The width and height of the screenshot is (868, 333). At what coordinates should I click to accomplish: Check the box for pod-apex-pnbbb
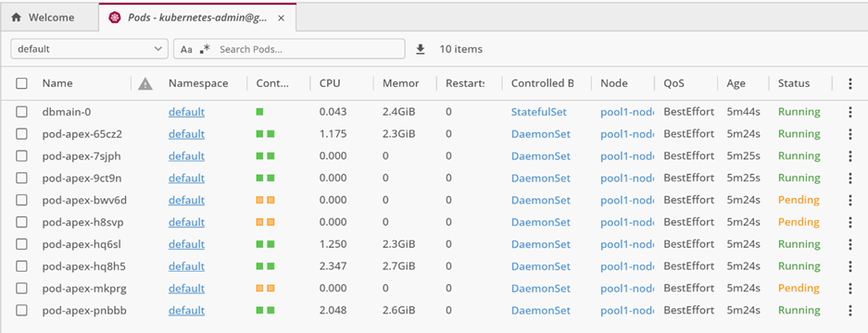pyautogui.click(x=21, y=310)
